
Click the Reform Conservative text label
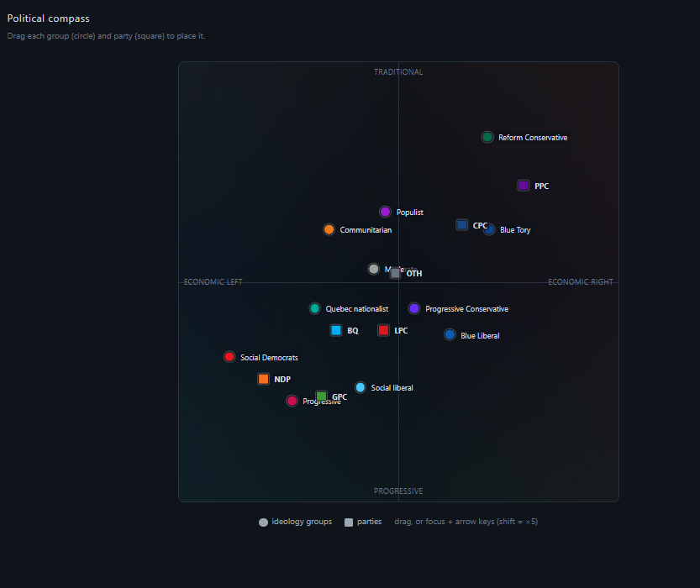[x=533, y=138]
